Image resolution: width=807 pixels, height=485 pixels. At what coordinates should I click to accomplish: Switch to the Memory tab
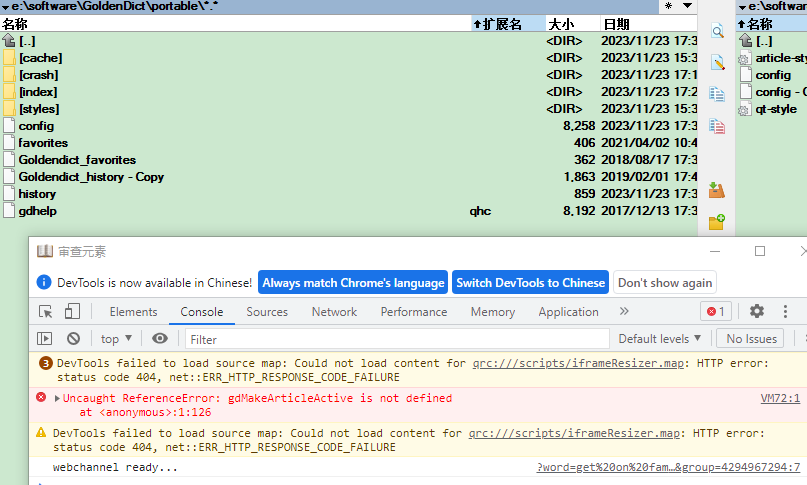[493, 311]
